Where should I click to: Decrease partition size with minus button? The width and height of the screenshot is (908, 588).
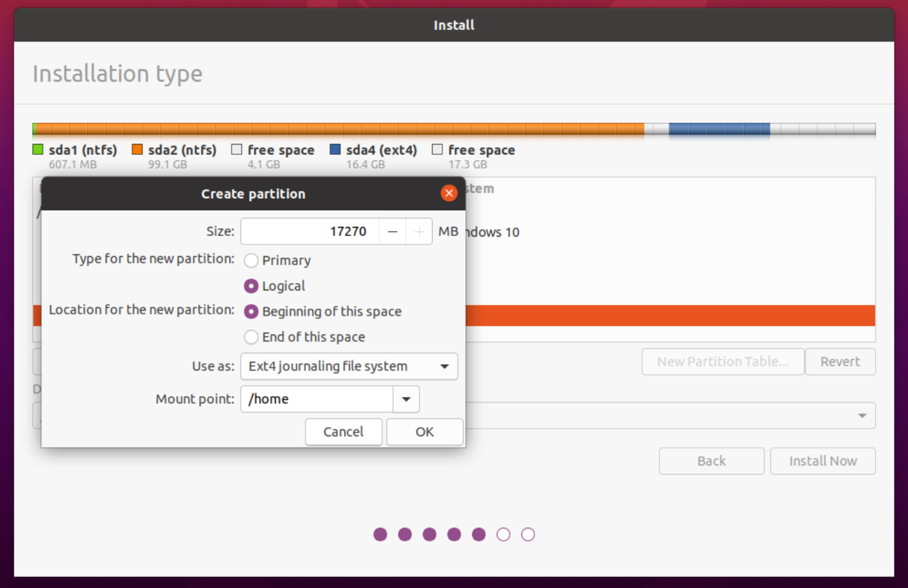coord(392,231)
